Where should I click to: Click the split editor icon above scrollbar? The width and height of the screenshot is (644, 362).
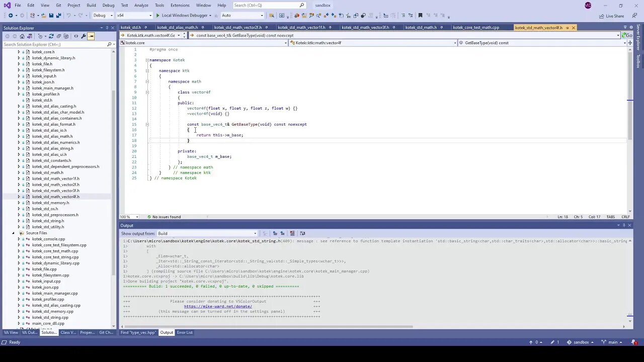(x=629, y=43)
